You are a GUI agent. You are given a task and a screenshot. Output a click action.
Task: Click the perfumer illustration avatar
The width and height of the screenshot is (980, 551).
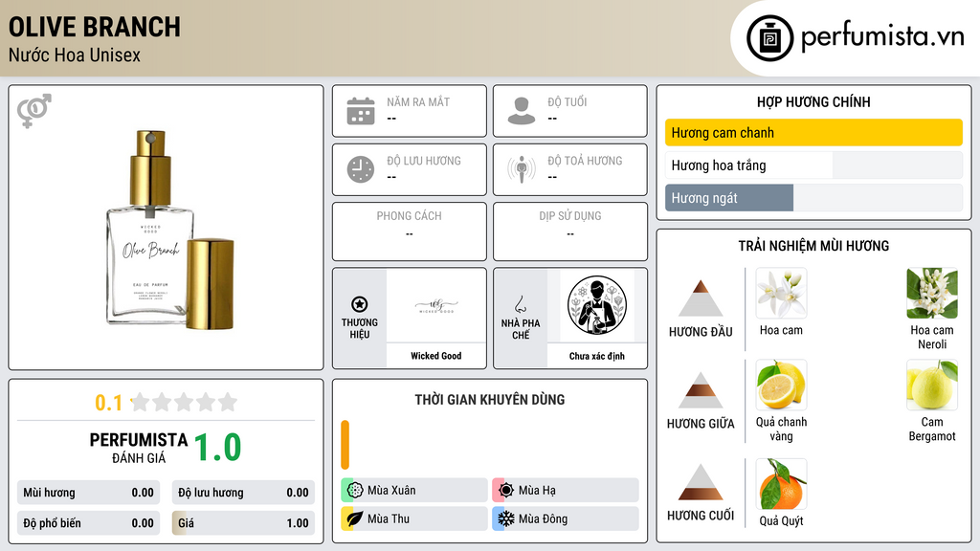pos(597,305)
